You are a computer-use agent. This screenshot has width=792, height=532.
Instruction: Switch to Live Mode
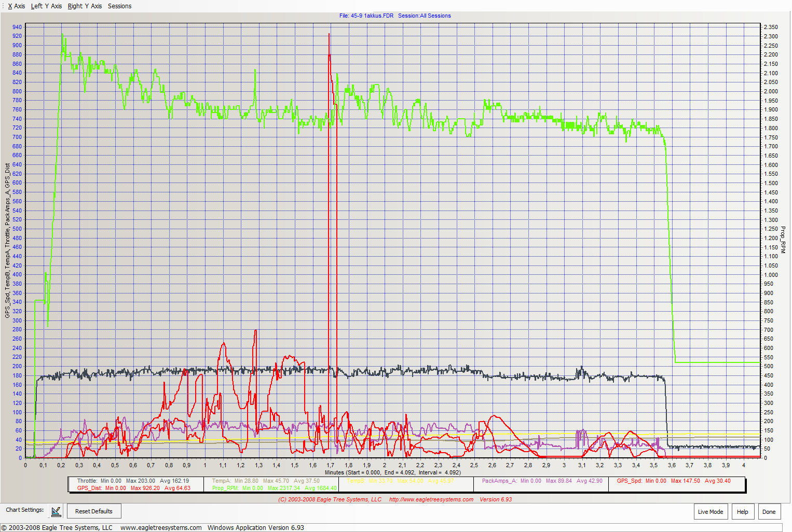tap(710, 512)
